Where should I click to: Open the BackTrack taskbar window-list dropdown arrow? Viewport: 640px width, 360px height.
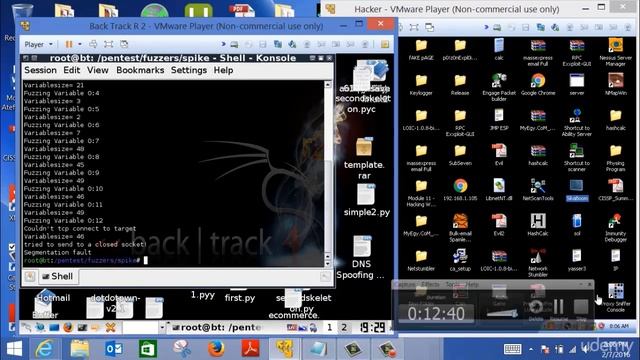point(162,327)
